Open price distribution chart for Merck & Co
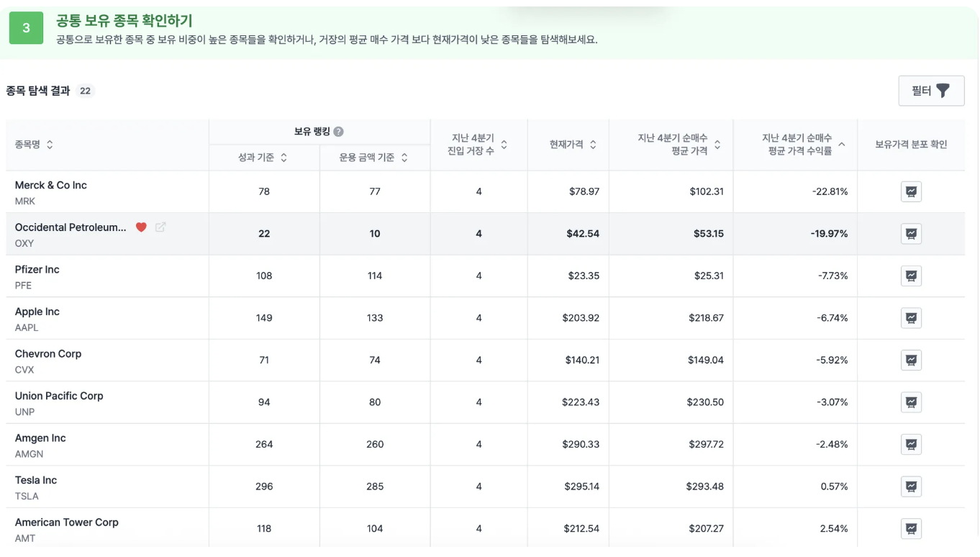The image size is (980, 557). [911, 192]
